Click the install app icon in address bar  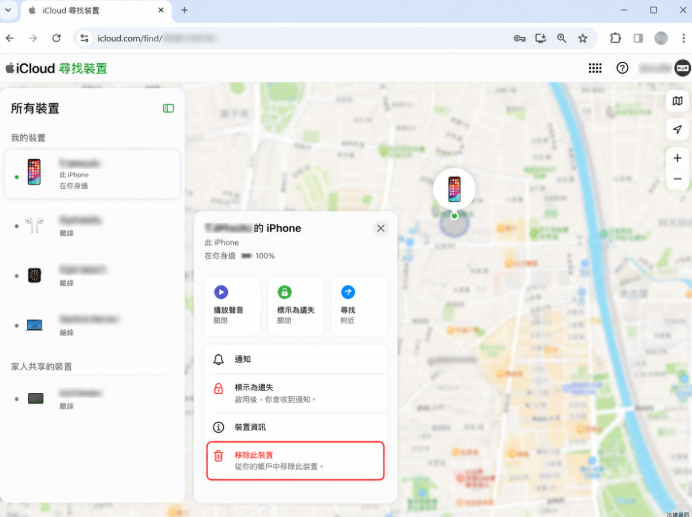[541, 38]
